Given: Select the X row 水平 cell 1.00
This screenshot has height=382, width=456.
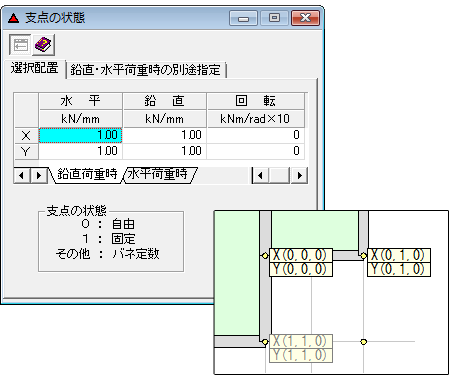Looking at the screenshot, I should click(81, 135).
